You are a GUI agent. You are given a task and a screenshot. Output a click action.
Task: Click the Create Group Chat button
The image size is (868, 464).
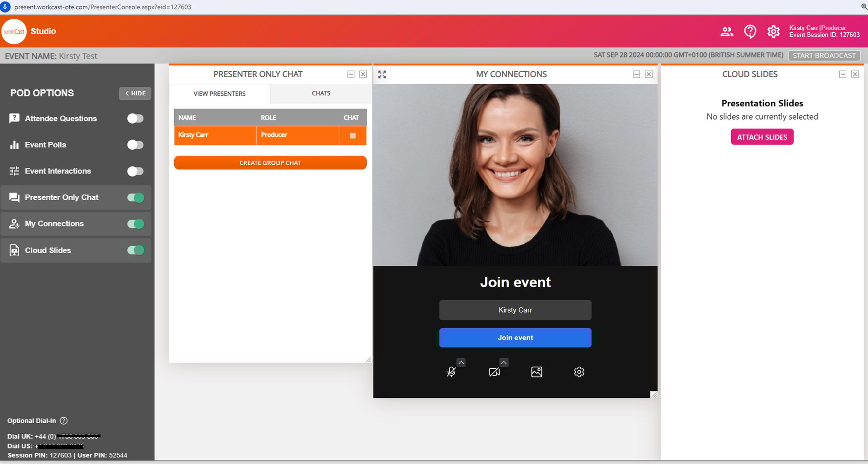coord(270,163)
